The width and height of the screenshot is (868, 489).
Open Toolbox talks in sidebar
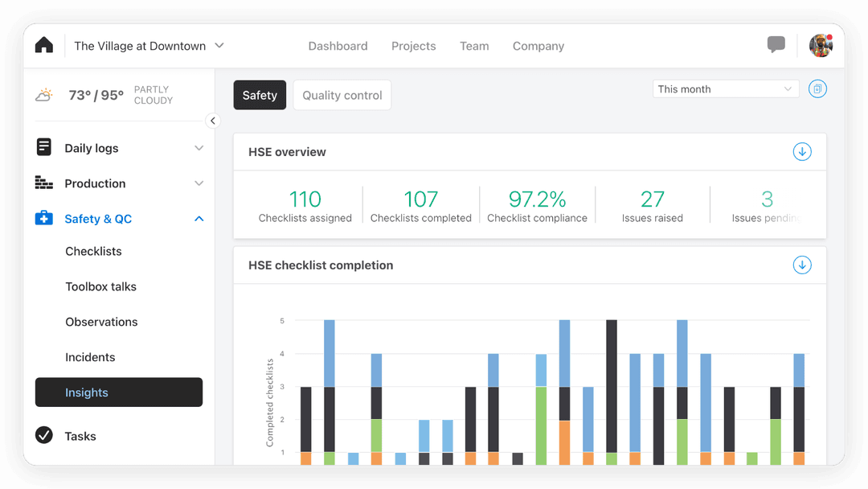100,286
